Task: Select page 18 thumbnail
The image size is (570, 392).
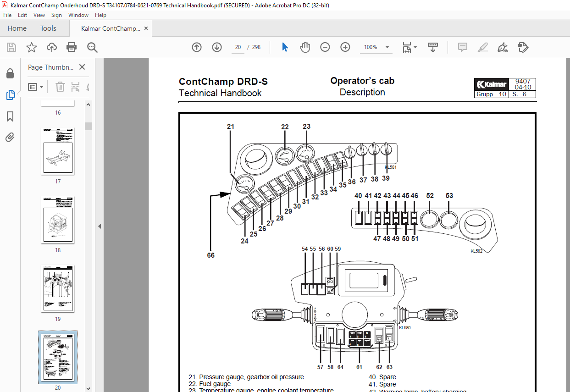Action: pos(58,220)
